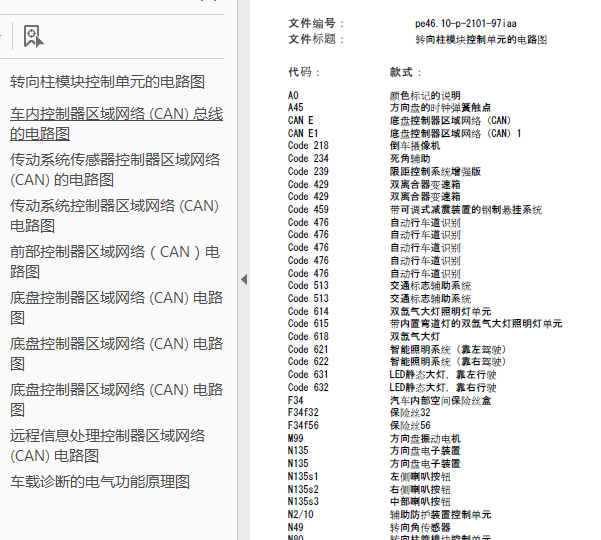Screen dimensions: 601x540
Task: Click 汽车内部空间保险丝盒 description
Action: (x=440, y=400)
